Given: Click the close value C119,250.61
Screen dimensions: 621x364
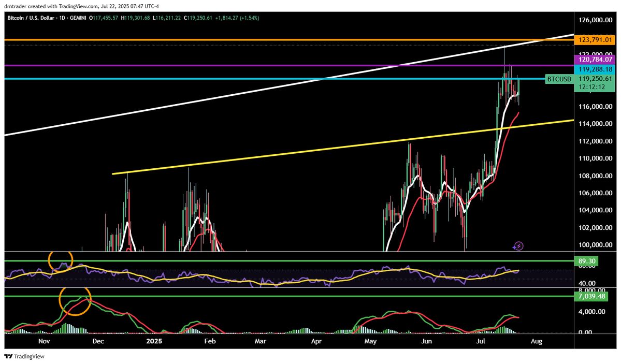Looking at the screenshot, I should point(198,18).
